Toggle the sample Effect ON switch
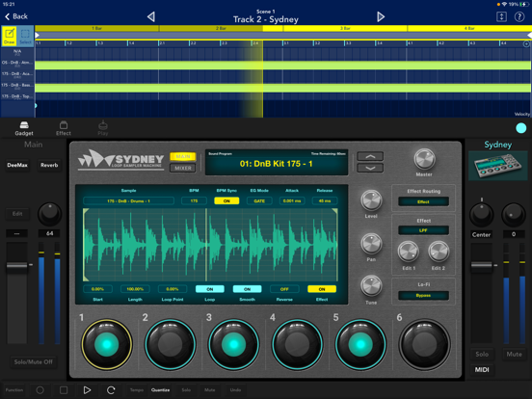Image resolution: width=532 pixels, height=399 pixels. pos(322,289)
